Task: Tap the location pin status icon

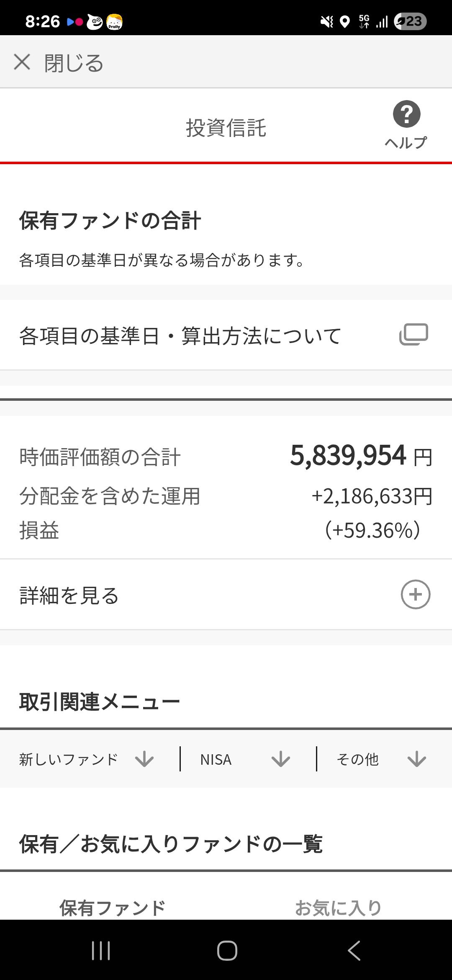Action: (344, 22)
